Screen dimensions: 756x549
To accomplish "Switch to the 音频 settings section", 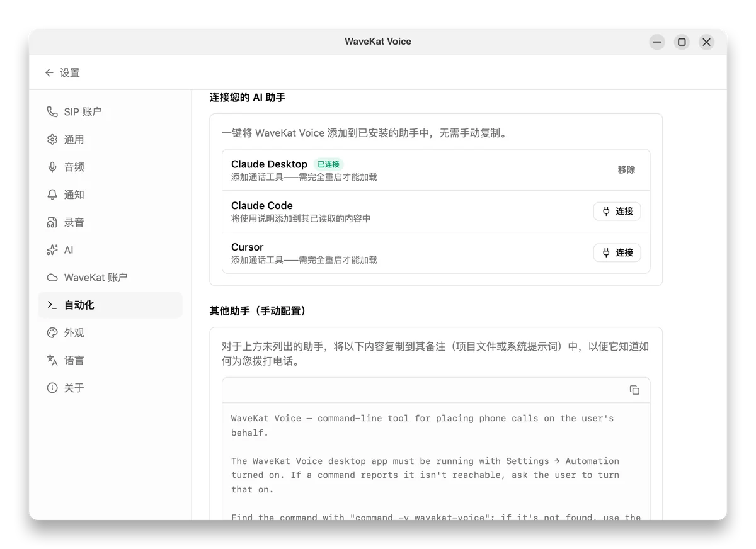I will click(x=110, y=167).
